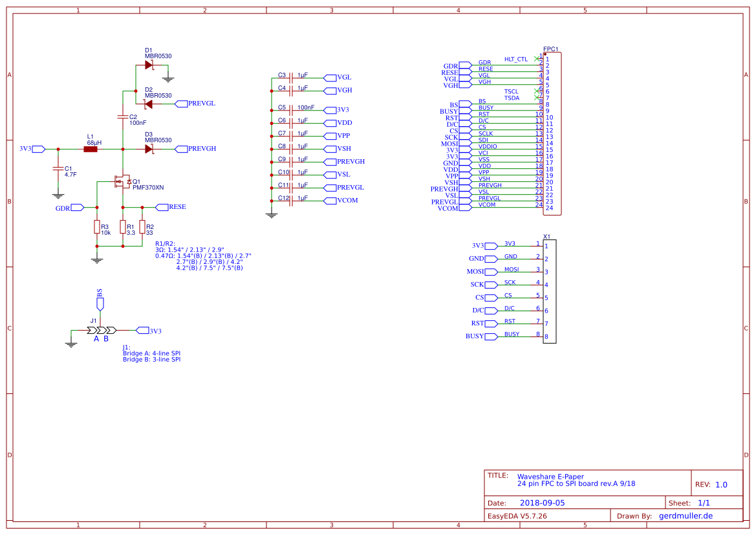The image size is (756, 535).
Task: Click the ground symbol below R3
Action: click(x=97, y=260)
